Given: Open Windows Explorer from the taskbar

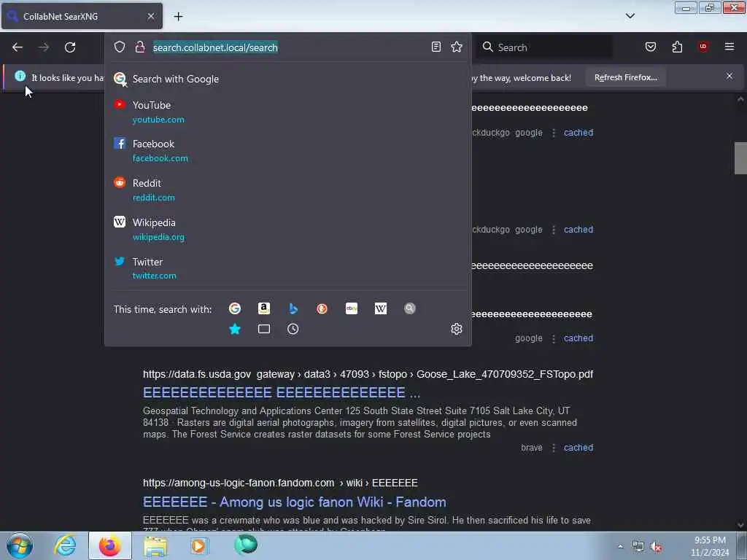Looking at the screenshot, I should [155, 547].
